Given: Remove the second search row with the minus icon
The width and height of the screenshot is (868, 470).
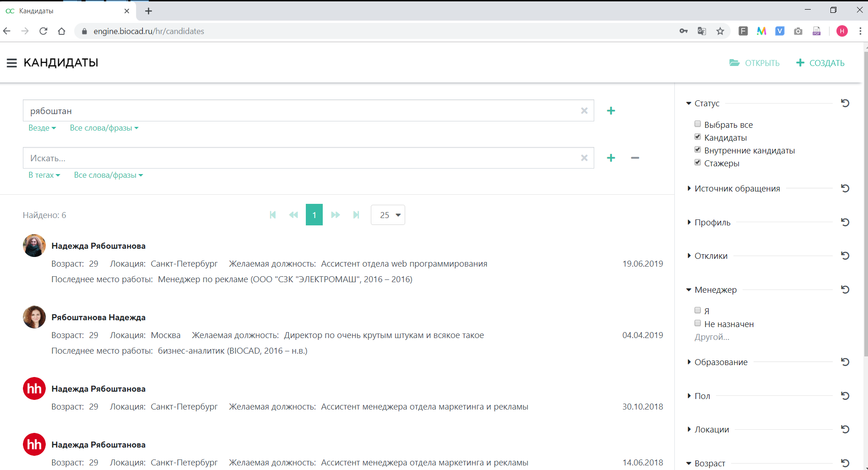Looking at the screenshot, I should (635, 158).
